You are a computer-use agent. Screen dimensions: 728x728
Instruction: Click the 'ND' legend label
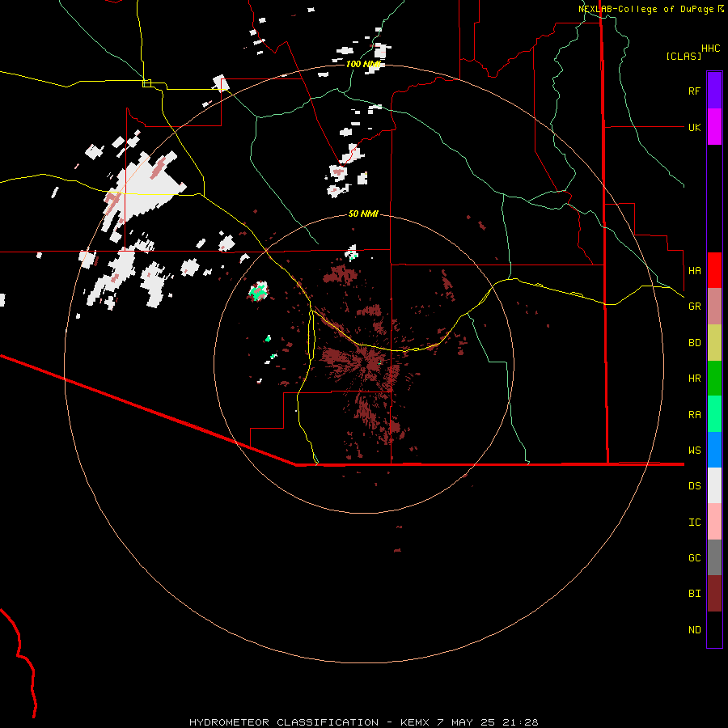[x=694, y=630]
